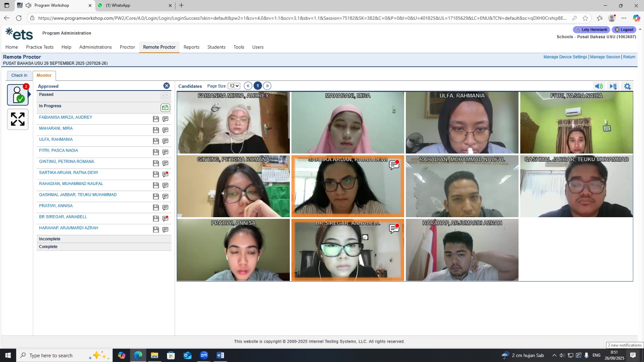Select HARAHAP, ARJUMARDI AZRAH video thumbnail

pos(462,250)
